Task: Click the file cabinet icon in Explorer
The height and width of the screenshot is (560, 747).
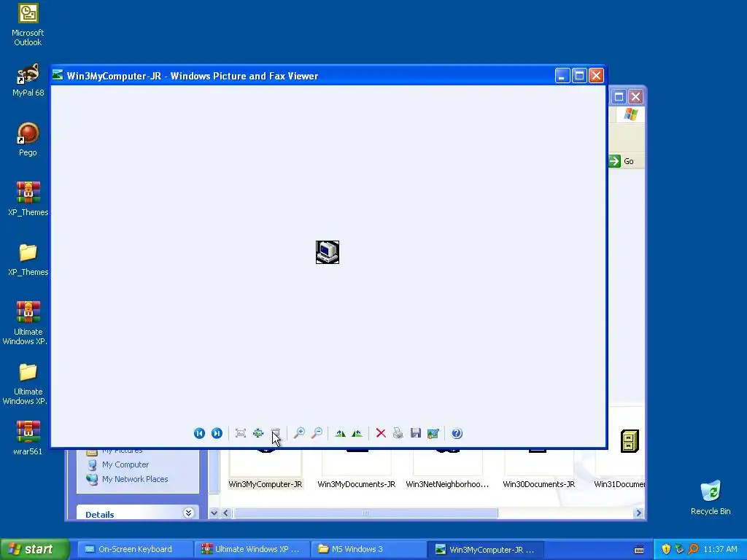Action: click(630, 441)
